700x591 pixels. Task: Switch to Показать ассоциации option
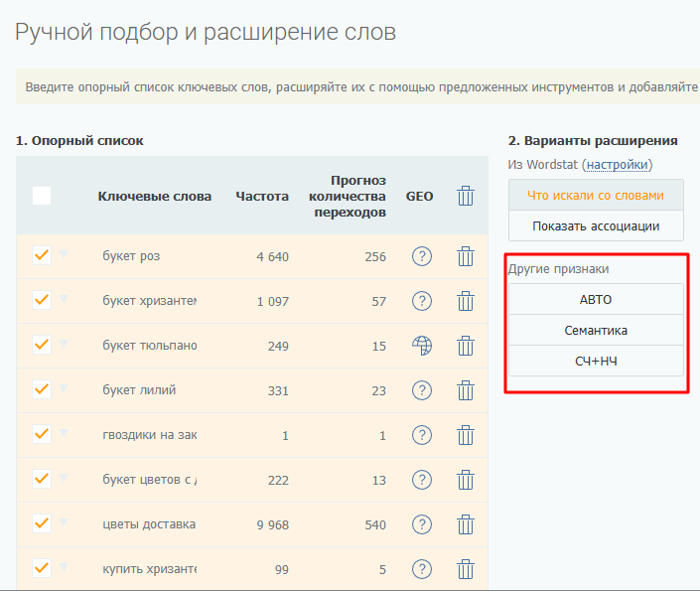(x=596, y=225)
